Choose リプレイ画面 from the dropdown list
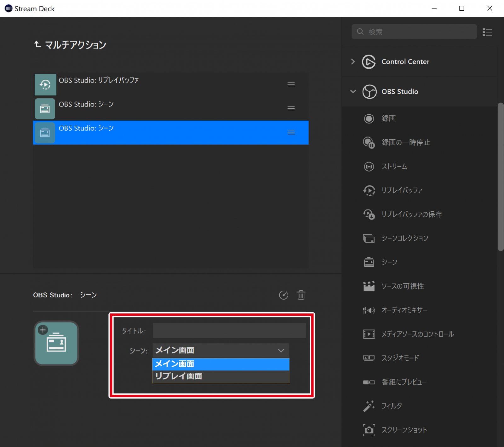 221,376
